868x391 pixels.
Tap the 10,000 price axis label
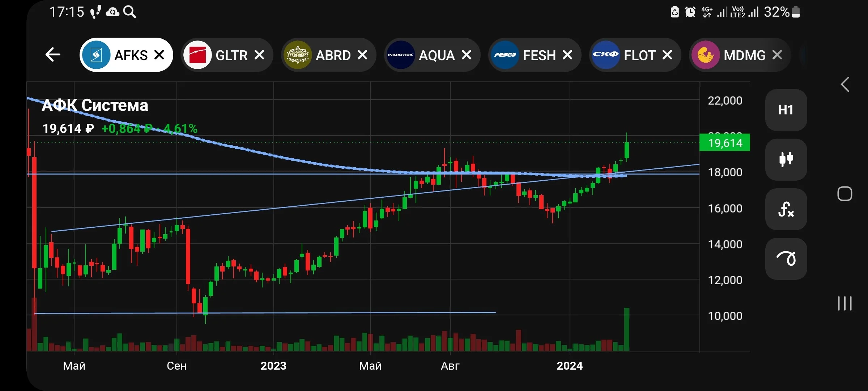[725, 316]
